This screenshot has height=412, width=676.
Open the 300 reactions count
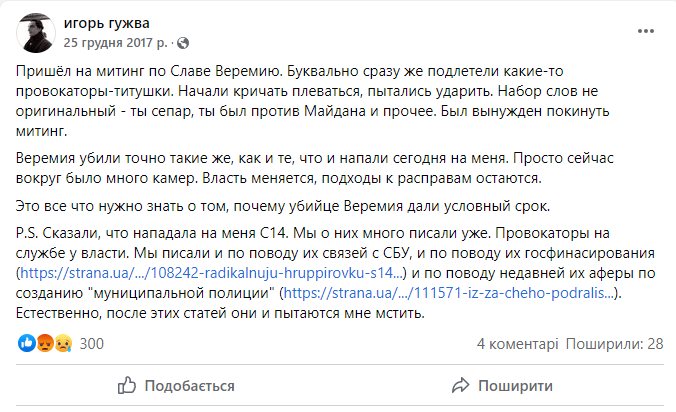point(92,344)
